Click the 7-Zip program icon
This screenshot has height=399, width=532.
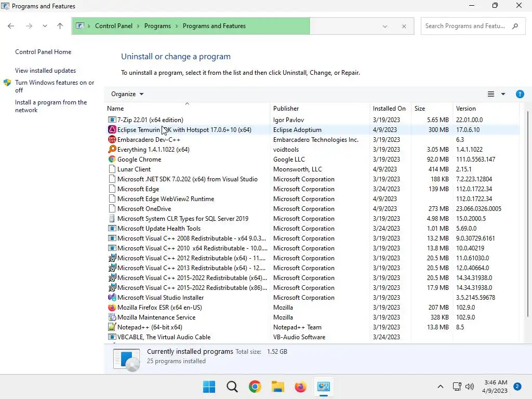[x=112, y=120]
